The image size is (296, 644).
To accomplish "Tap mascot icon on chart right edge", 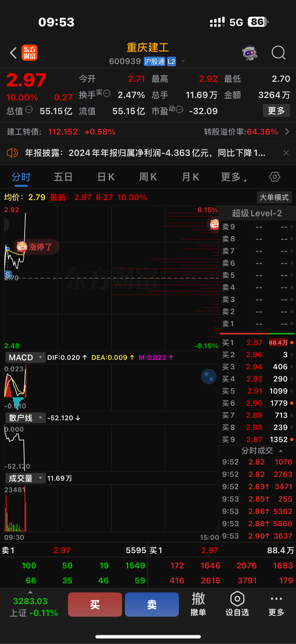I will click(x=214, y=224).
